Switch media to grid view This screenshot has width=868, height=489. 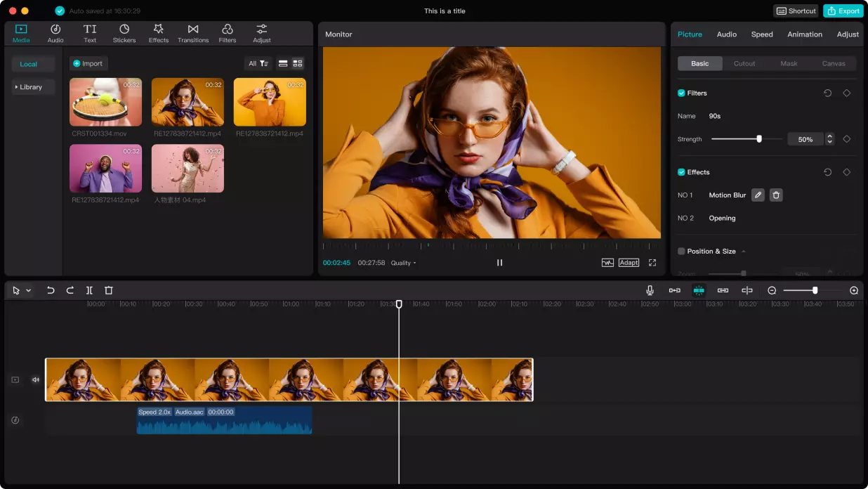pyautogui.click(x=298, y=63)
